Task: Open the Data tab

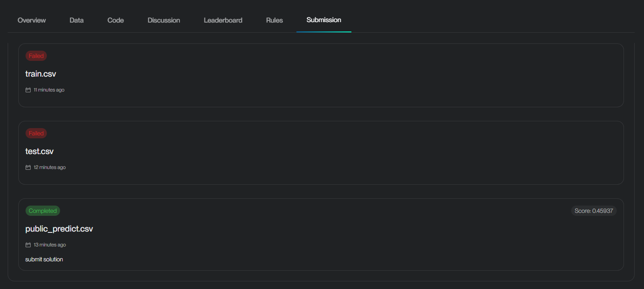Action: (x=76, y=20)
